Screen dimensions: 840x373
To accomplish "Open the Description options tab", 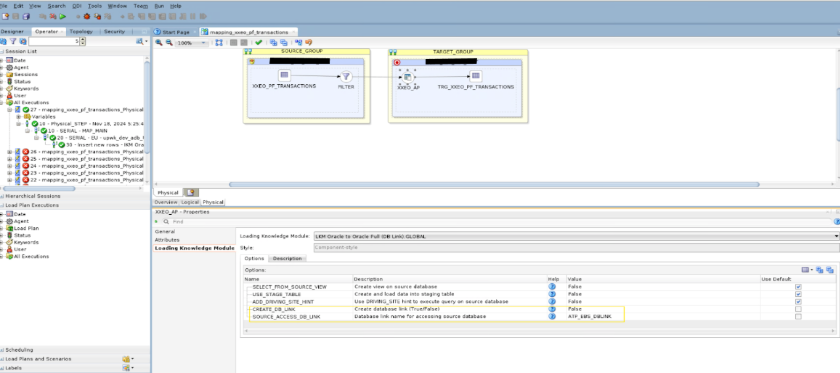I will point(287,258).
